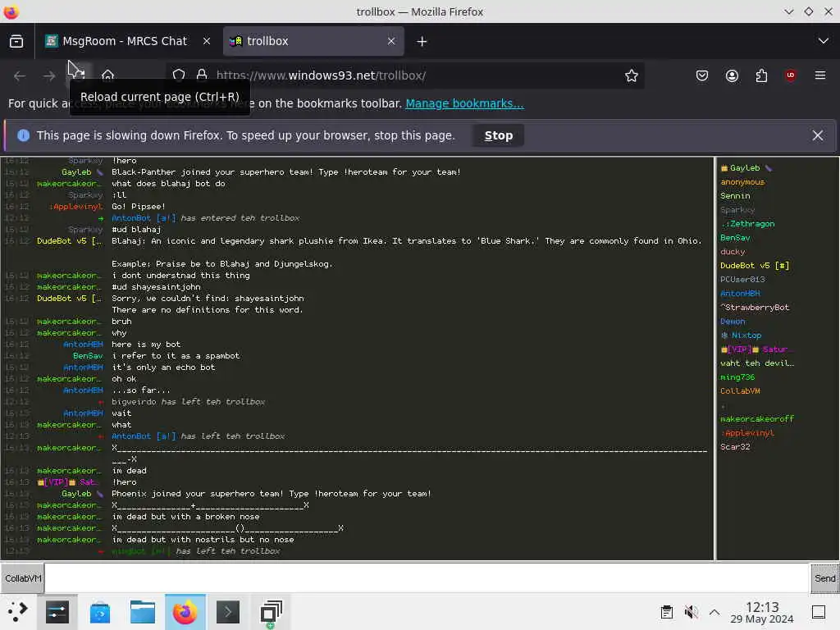
Task: Save page to Pocket
Action: tap(702, 75)
